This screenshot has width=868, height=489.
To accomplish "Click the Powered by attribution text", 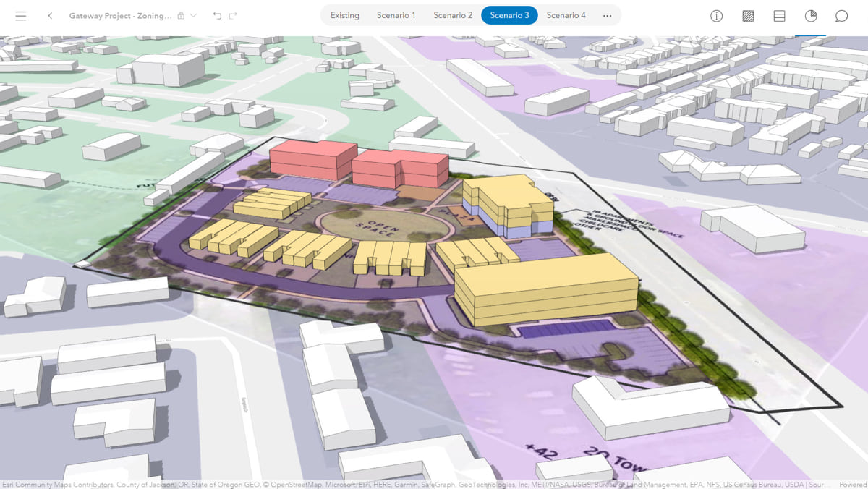I will pos(854,485).
